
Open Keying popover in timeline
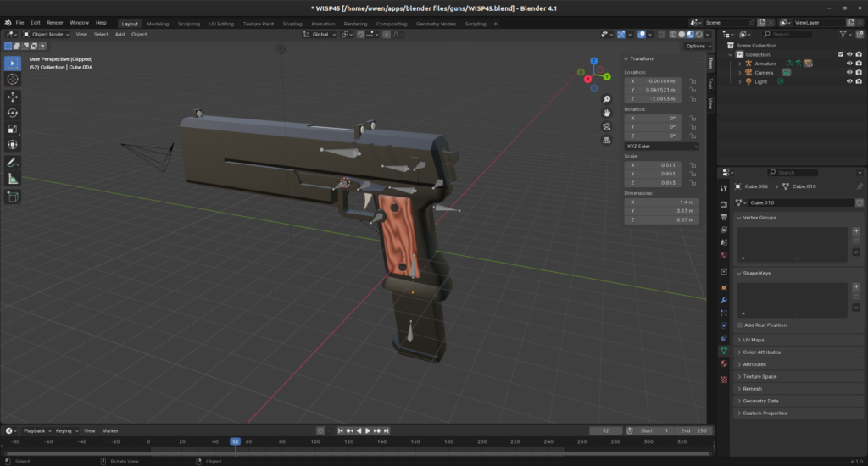(x=66, y=430)
